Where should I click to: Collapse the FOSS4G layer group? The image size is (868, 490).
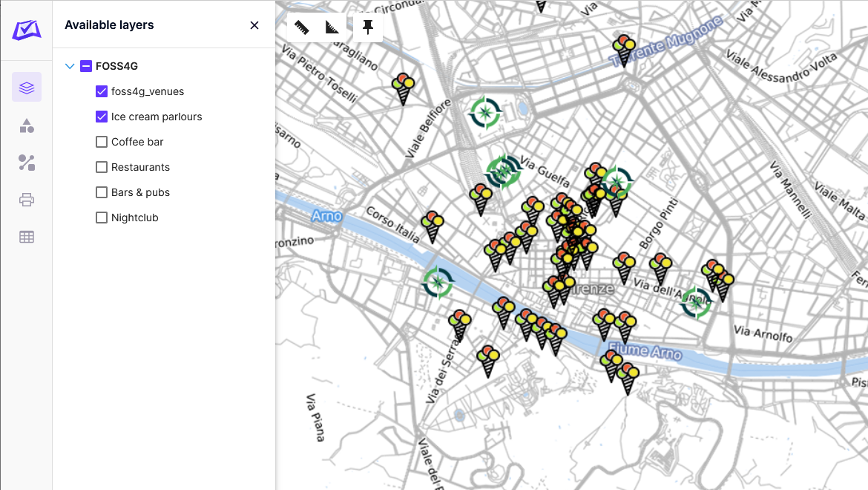click(70, 66)
